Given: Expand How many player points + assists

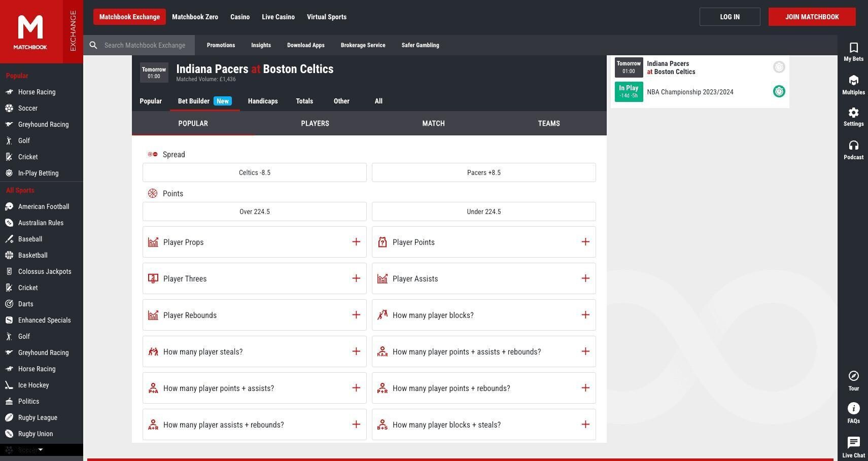Looking at the screenshot, I should 356,388.
